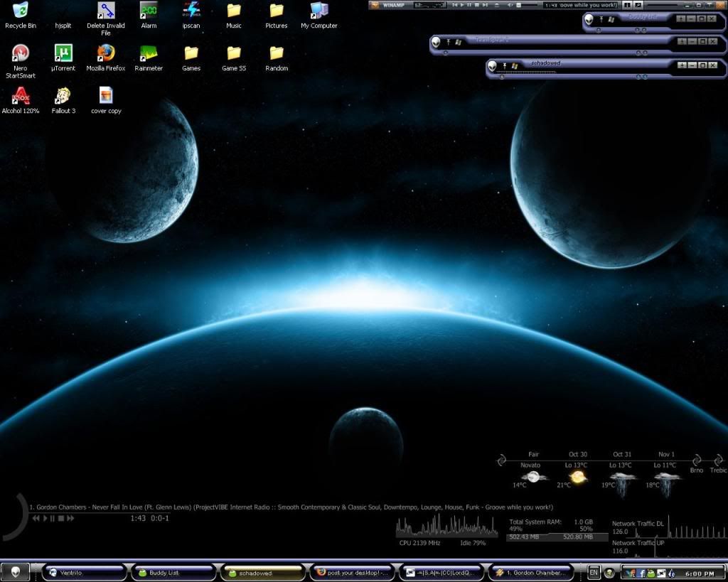The height and width of the screenshot is (582, 728).
Task: Roll up the TeamSpeak 2 window with down-arrow button
Action: point(682,41)
